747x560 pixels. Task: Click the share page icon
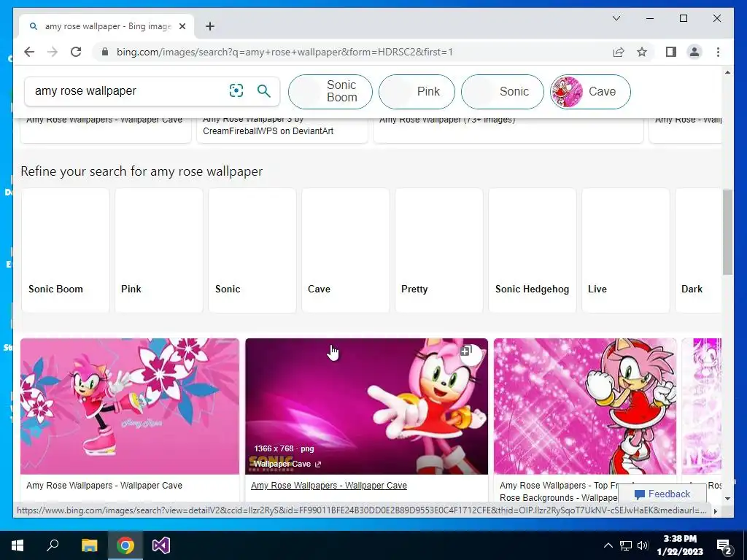click(x=619, y=52)
